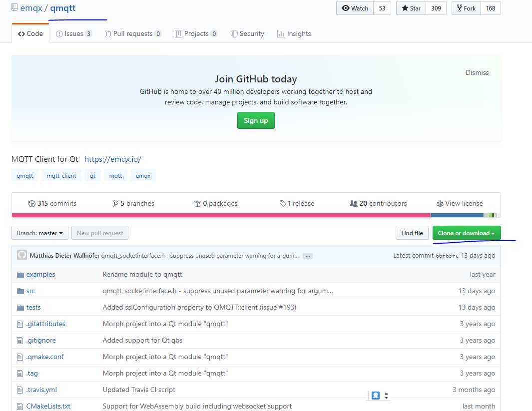Screen dimensions: 532x411
Task: Click the .qmake.conf file icon
Action: [x=20, y=357]
